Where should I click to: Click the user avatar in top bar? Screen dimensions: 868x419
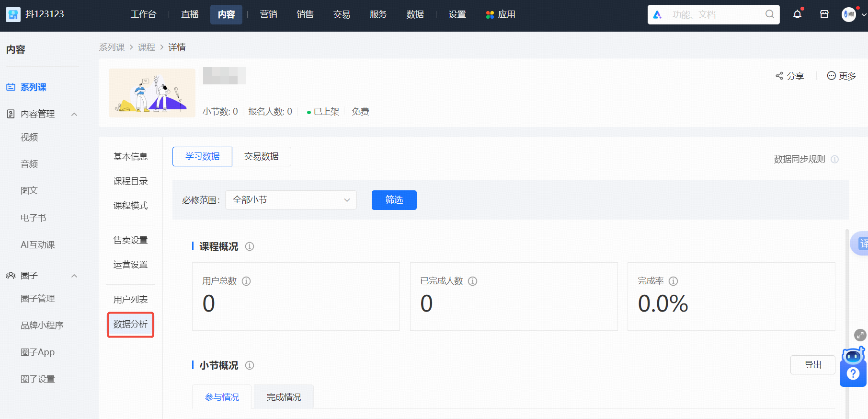point(849,14)
